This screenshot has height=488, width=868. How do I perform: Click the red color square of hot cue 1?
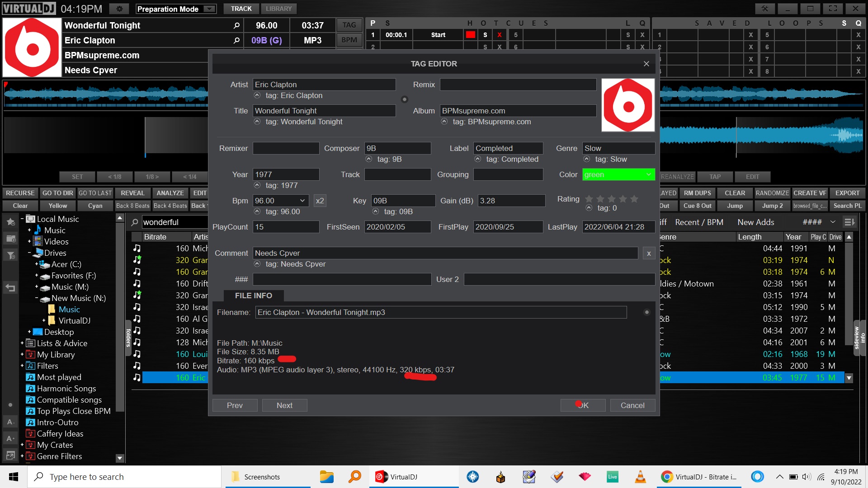tap(471, 35)
